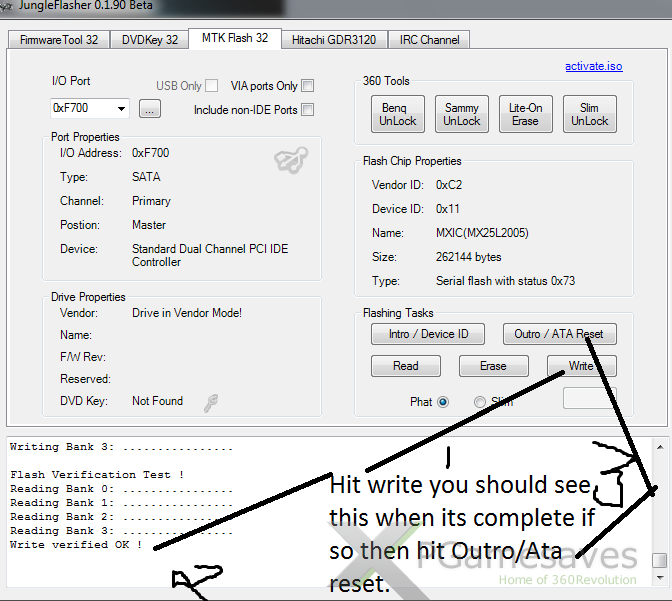Click the Slim UnLock button

coord(589,114)
